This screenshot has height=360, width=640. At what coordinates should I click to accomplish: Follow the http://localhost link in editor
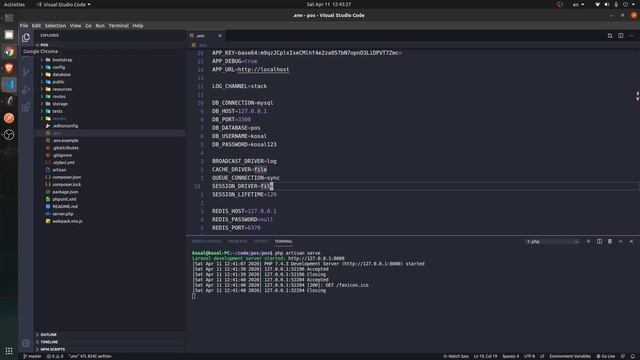pos(263,69)
